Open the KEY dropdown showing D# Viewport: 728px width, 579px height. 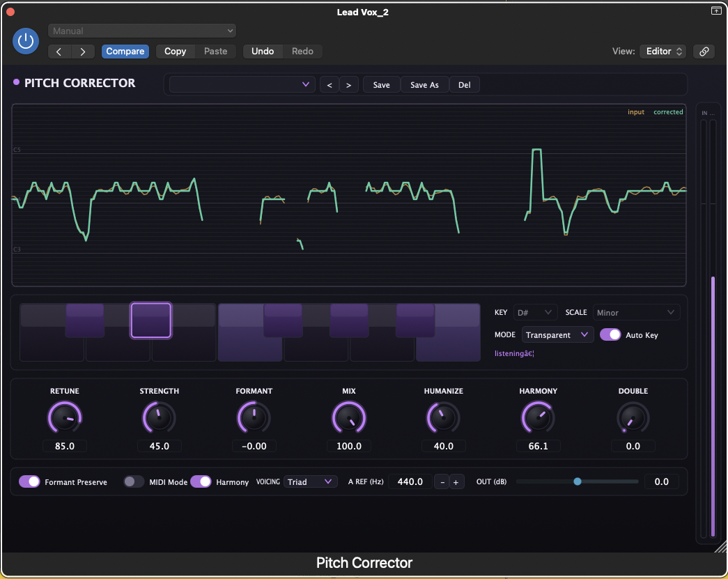coord(535,312)
